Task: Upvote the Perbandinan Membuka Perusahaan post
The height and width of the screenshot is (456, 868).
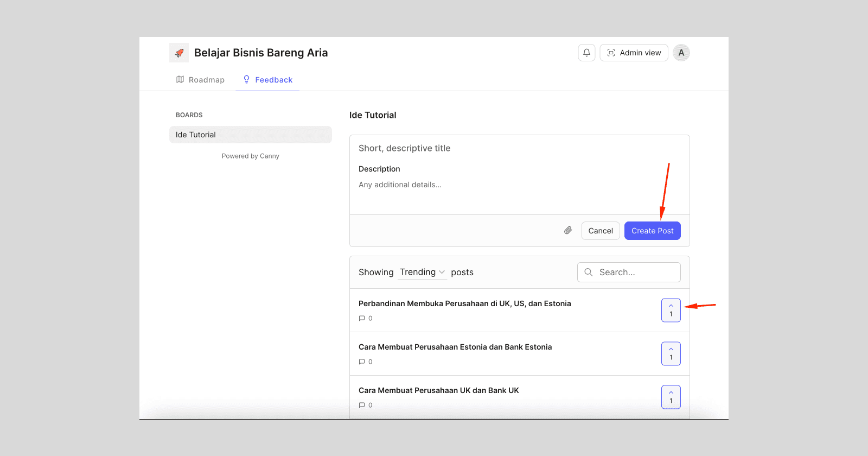Action: pos(671,310)
